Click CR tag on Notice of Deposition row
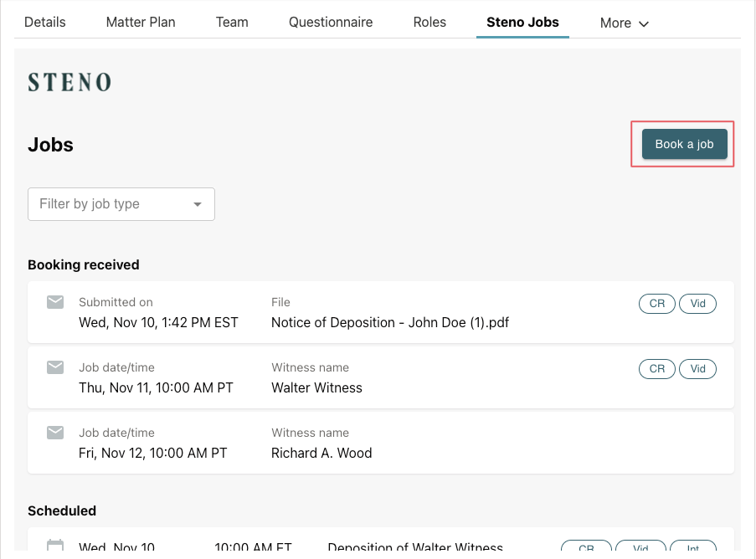Screen dimensions: 756x559 (656, 304)
